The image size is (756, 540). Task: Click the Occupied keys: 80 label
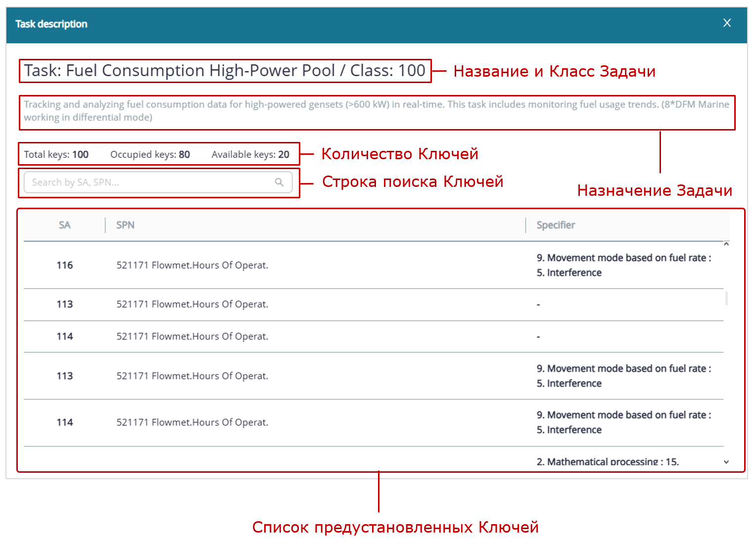click(150, 154)
